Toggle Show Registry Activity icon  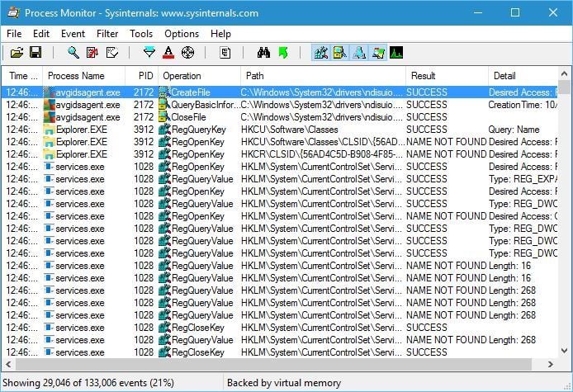pyautogui.click(x=321, y=53)
